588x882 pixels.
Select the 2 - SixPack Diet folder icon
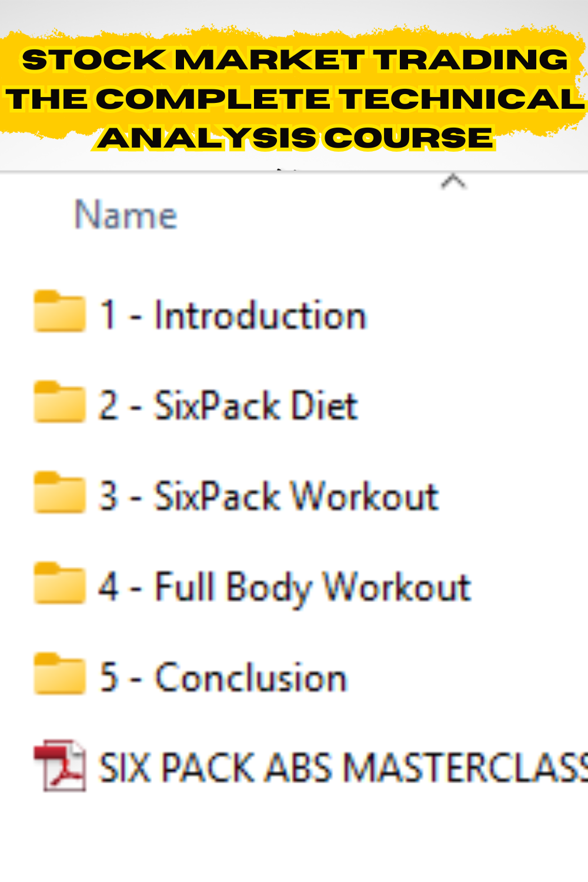[x=59, y=402]
